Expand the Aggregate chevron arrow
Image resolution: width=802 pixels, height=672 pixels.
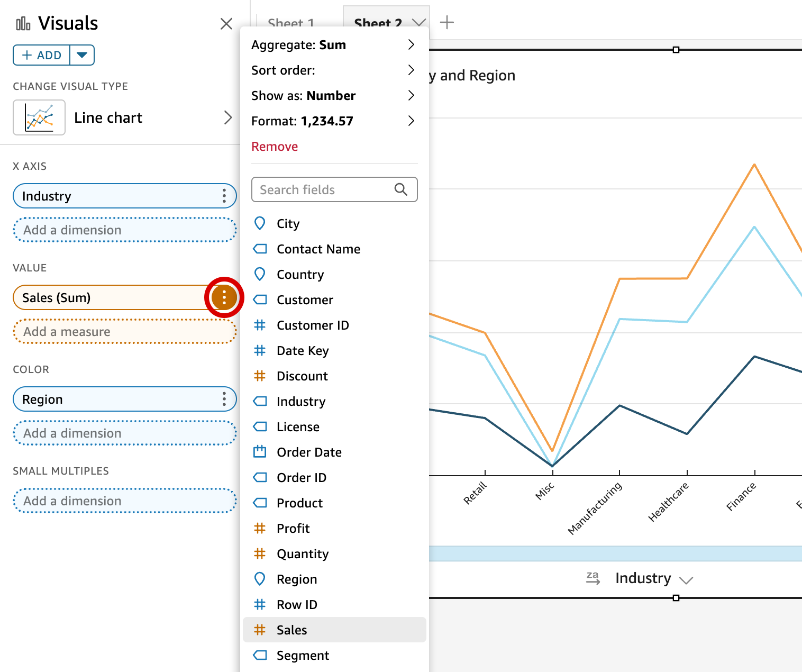click(x=411, y=45)
